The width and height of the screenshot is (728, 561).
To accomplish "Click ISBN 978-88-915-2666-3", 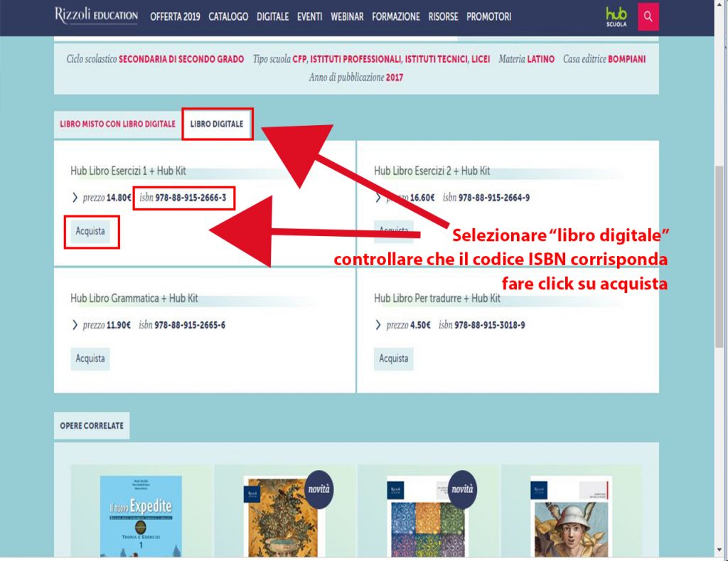I will (x=191, y=198).
